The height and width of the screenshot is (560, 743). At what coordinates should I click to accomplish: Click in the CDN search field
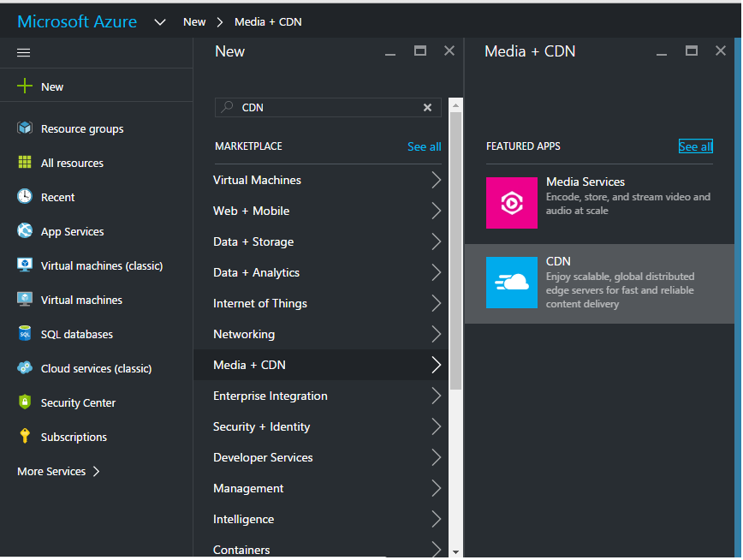pyautogui.click(x=328, y=108)
